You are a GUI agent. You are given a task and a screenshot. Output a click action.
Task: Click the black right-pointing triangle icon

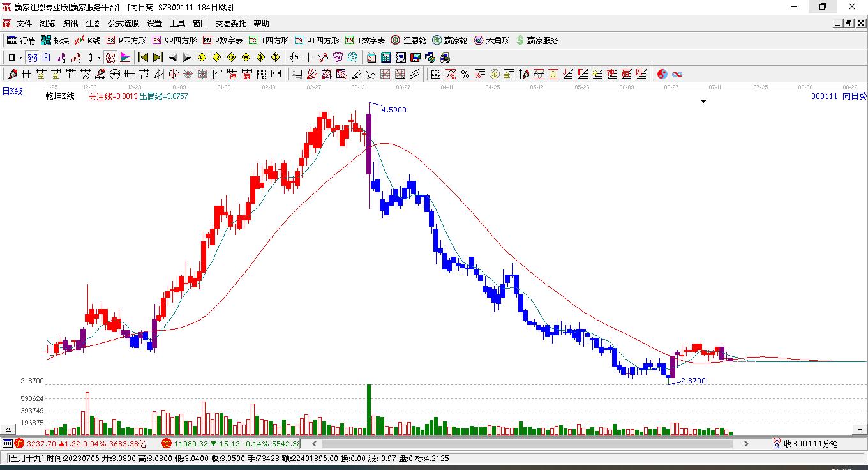click(x=187, y=57)
